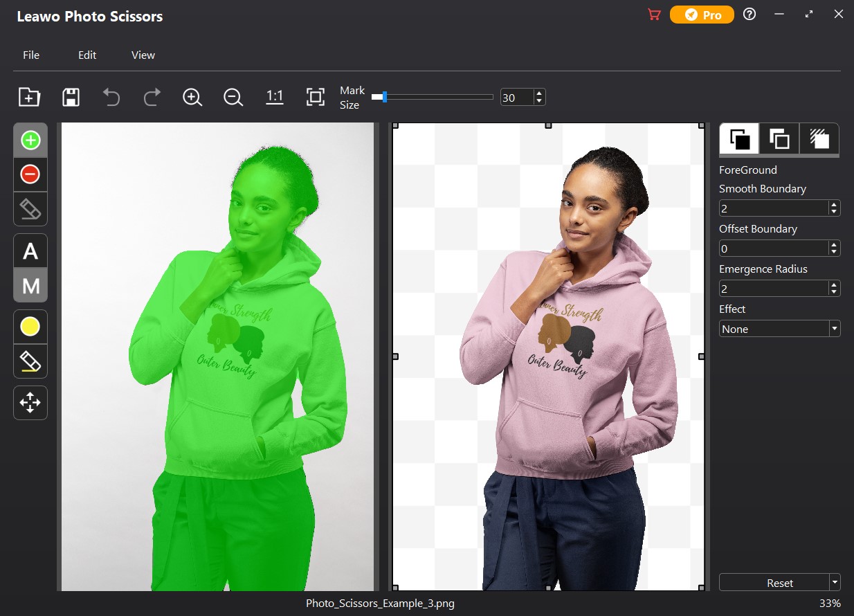Viewport: 854px width, 616px height.
Task: Switch to Manual mode (M)
Action: coord(30,285)
